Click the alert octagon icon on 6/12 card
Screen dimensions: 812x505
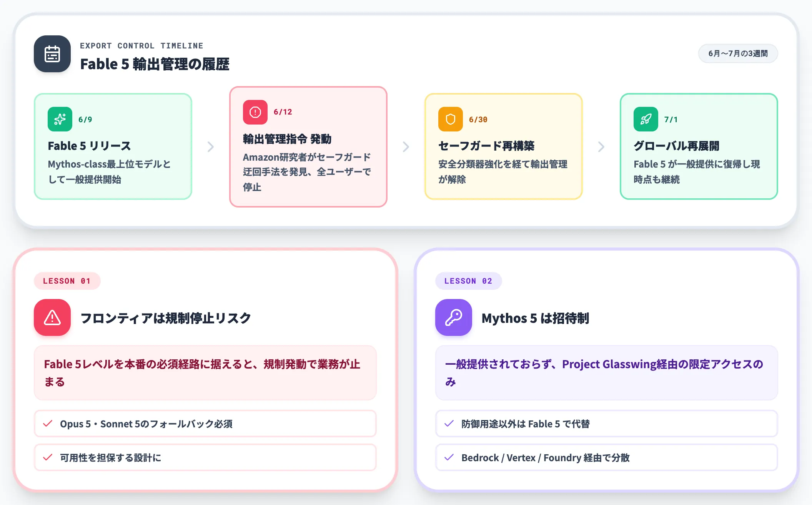pyautogui.click(x=255, y=112)
